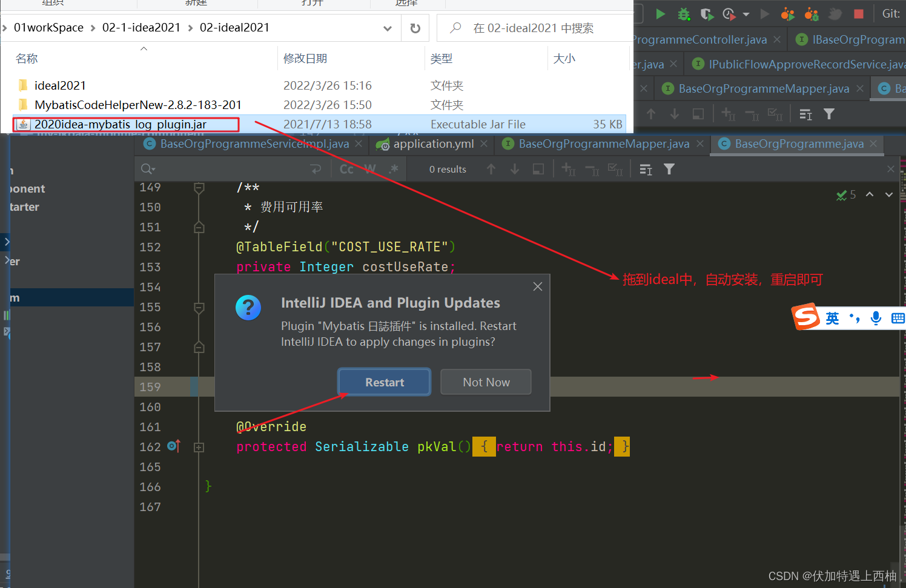Image resolution: width=906 pixels, height=588 pixels.
Task: Close the ProgrammeController.java tab
Action: pyautogui.click(x=777, y=39)
